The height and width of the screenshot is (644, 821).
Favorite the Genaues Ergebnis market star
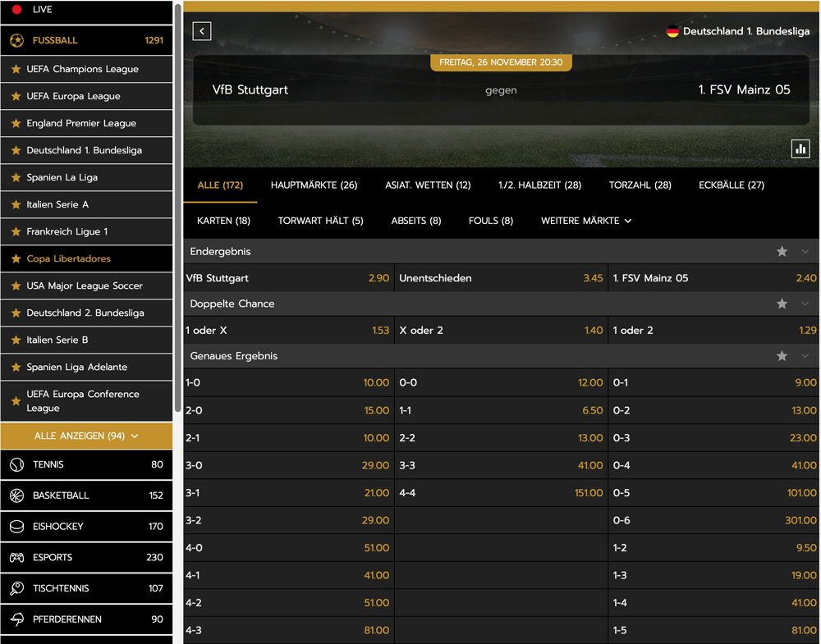[782, 356]
